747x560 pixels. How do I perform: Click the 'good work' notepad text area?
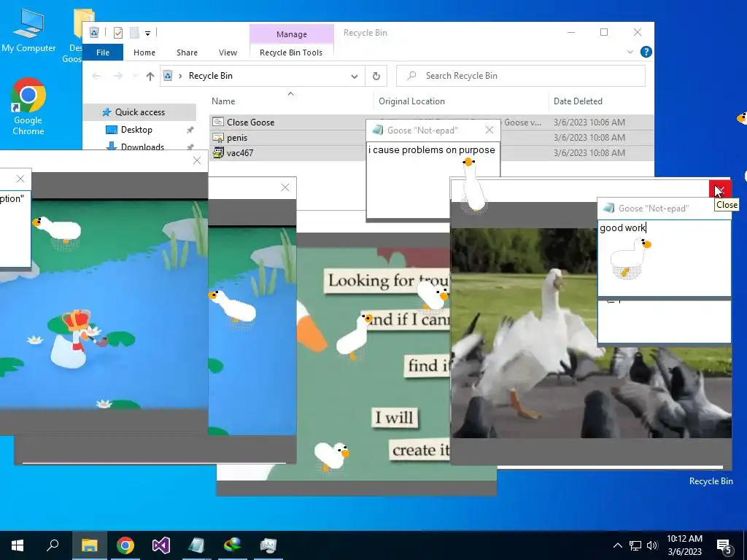[664, 257]
